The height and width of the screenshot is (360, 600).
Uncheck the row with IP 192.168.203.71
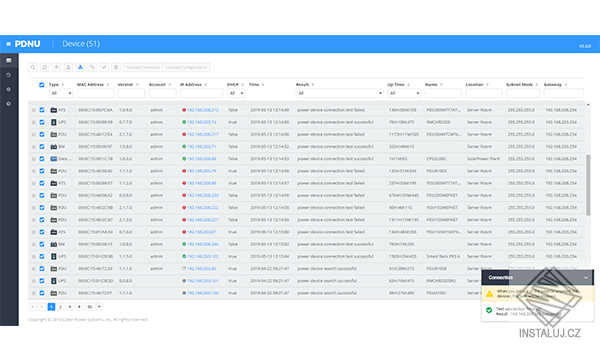(x=42, y=147)
